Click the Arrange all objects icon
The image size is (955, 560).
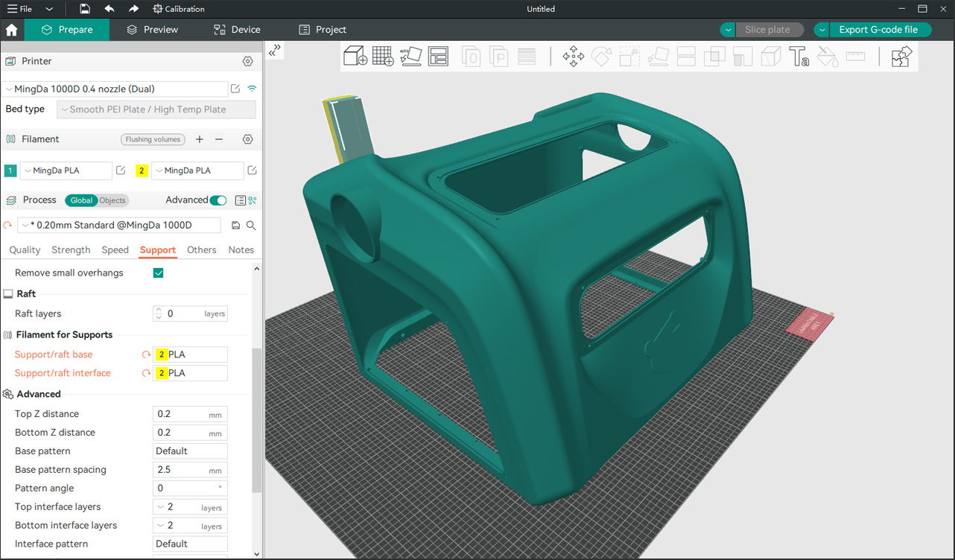[438, 57]
